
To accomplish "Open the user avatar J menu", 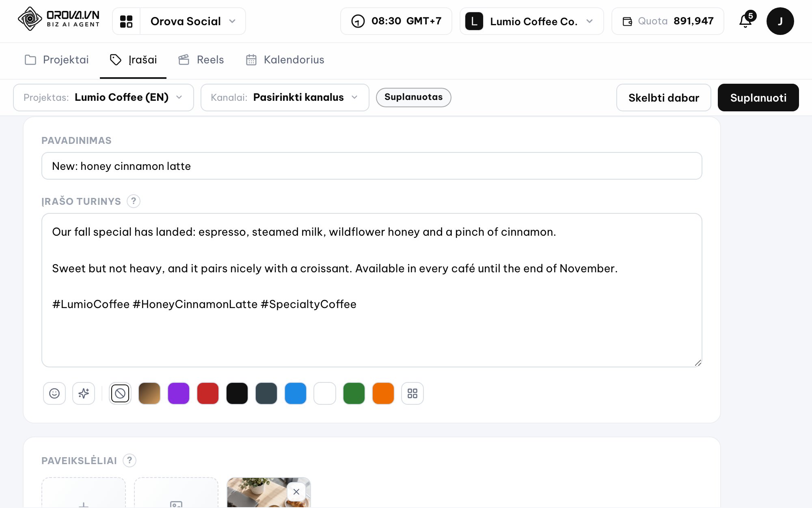I will [x=780, y=21].
